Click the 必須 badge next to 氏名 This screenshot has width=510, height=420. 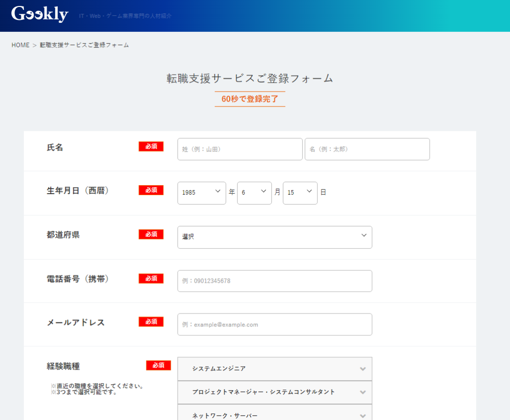click(x=151, y=146)
